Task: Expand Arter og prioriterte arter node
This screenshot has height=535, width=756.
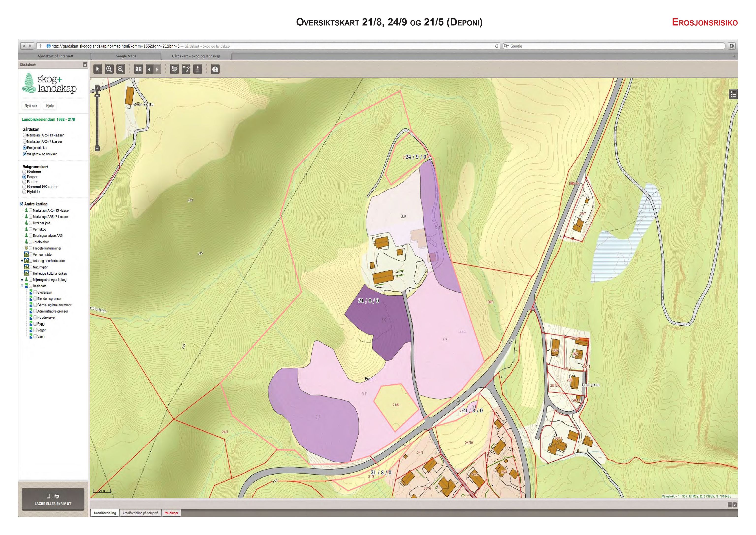Action: [22, 261]
